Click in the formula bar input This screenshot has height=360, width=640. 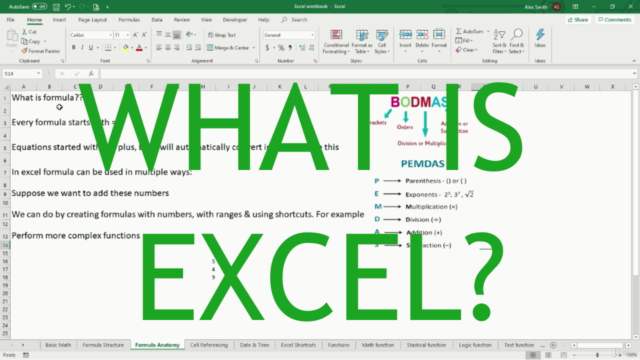click(366, 74)
